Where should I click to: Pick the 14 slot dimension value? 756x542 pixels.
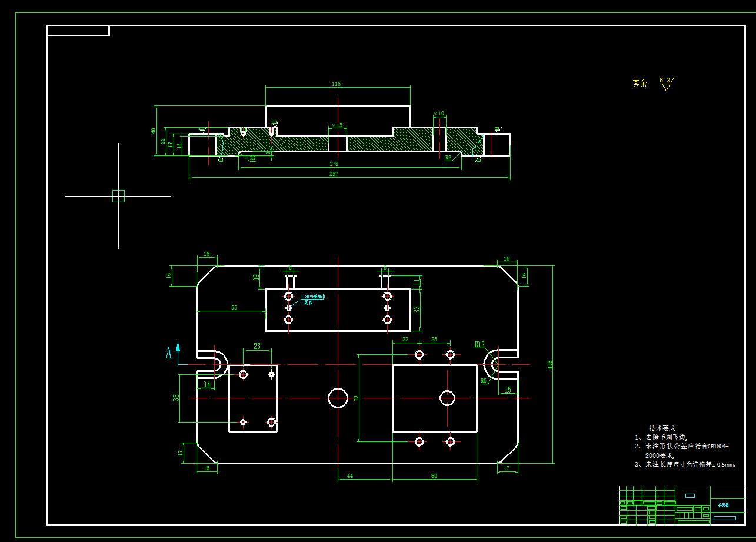coord(207,384)
